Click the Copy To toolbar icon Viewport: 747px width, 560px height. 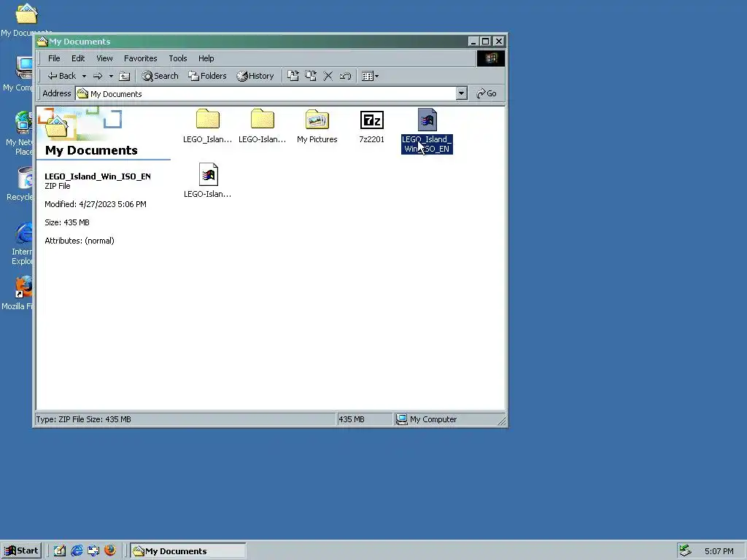click(x=311, y=76)
